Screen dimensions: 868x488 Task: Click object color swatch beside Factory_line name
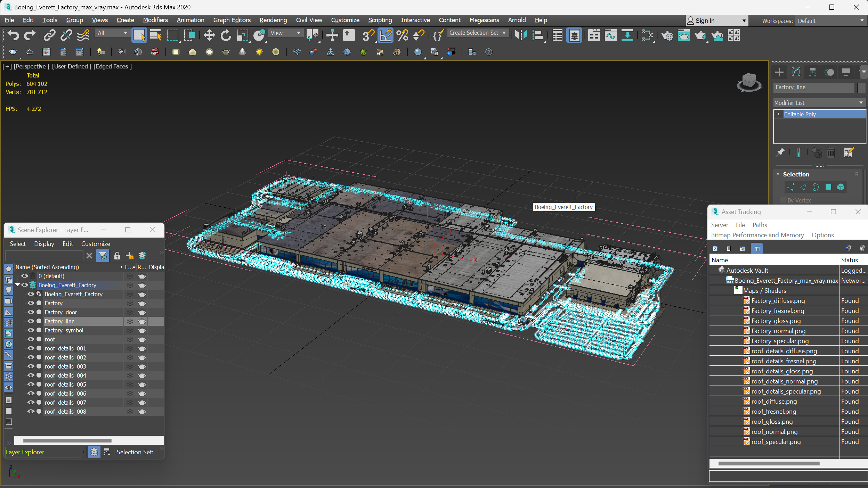click(x=861, y=88)
